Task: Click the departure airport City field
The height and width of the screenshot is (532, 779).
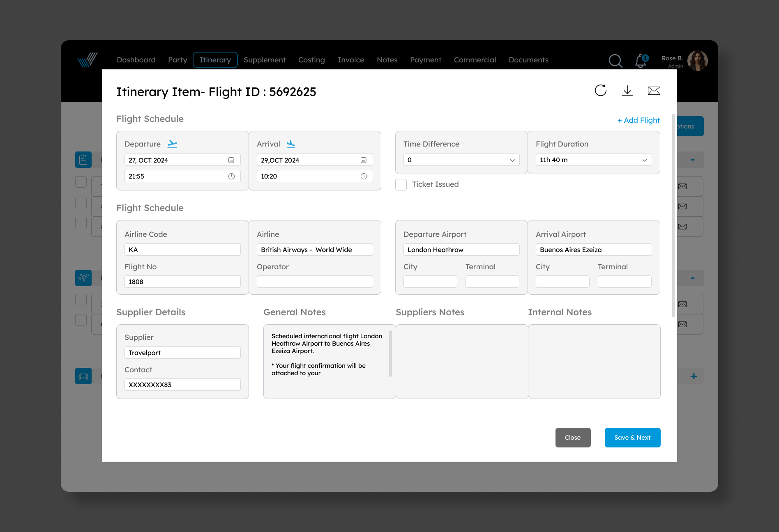Action: tap(430, 282)
